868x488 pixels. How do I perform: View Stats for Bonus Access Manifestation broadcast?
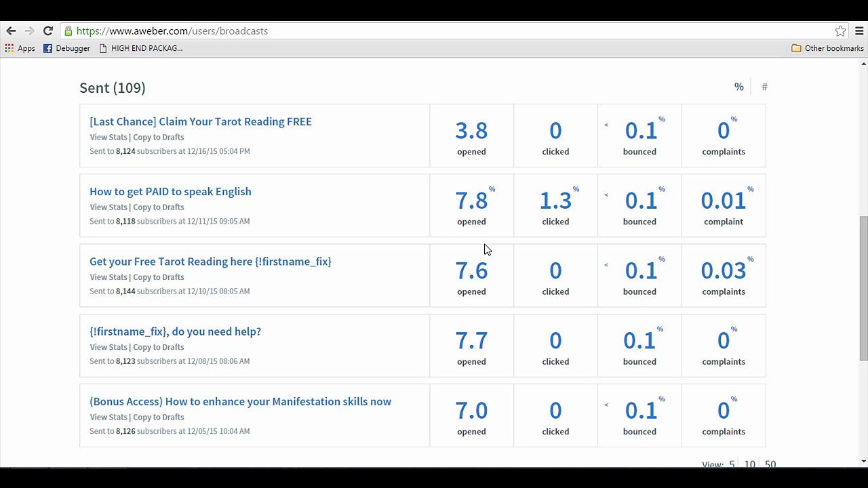tap(108, 417)
